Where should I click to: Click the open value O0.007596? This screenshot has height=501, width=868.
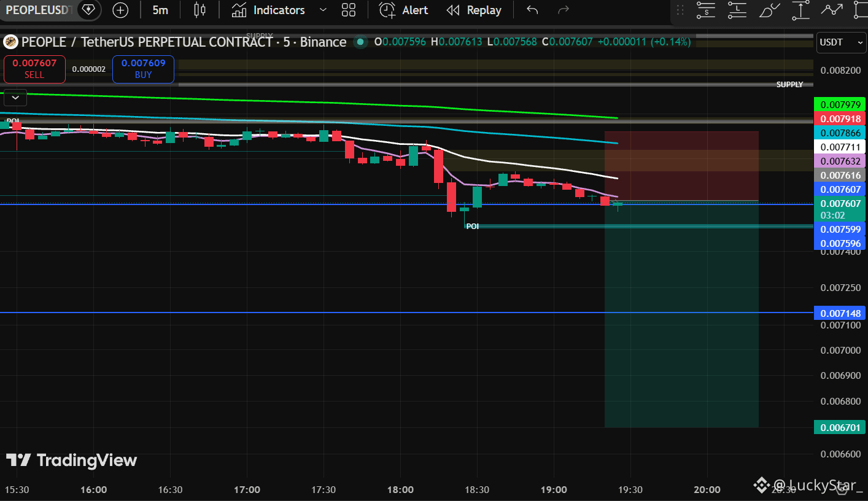(x=400, y=42)
